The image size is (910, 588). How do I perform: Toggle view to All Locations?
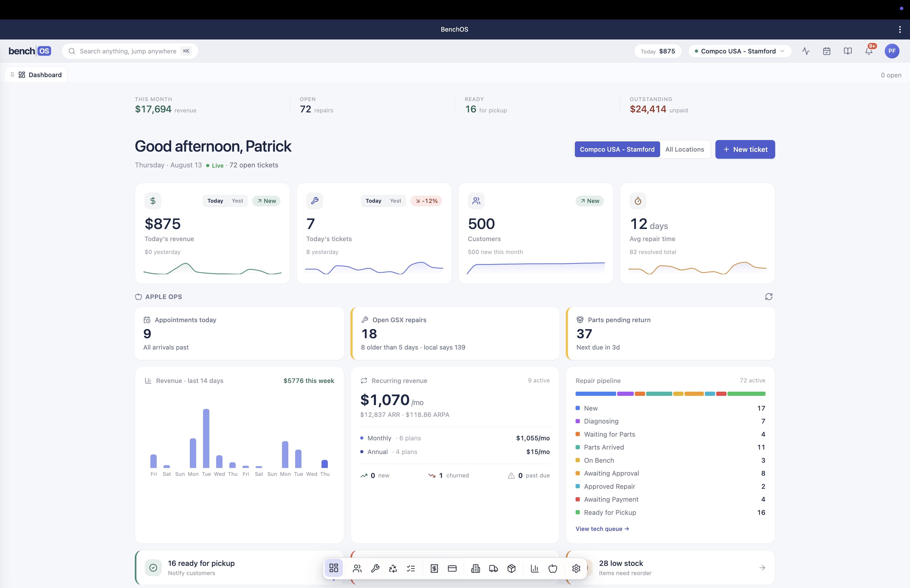tap(685, 149)
